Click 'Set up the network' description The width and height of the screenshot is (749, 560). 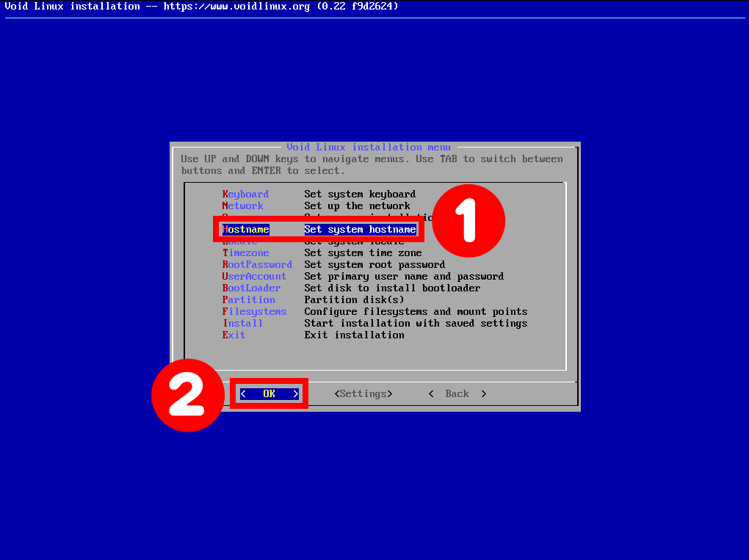click(358, 206)
